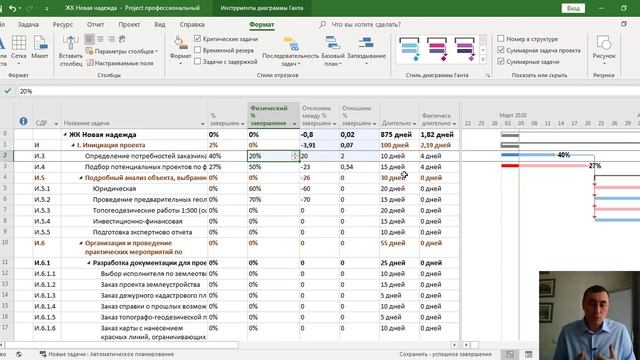Toggle Суммарная задача проекта checkbox

(501, 50)
